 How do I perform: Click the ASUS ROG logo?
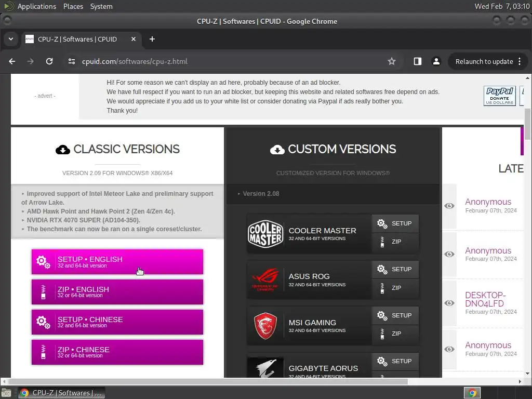coord(265,280)
